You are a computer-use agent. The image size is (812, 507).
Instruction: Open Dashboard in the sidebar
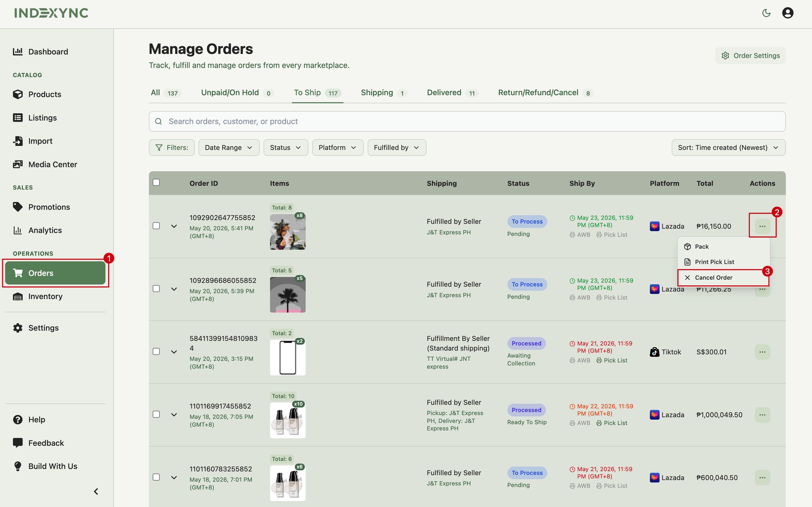pyautogui.click(x=55, y=52)
